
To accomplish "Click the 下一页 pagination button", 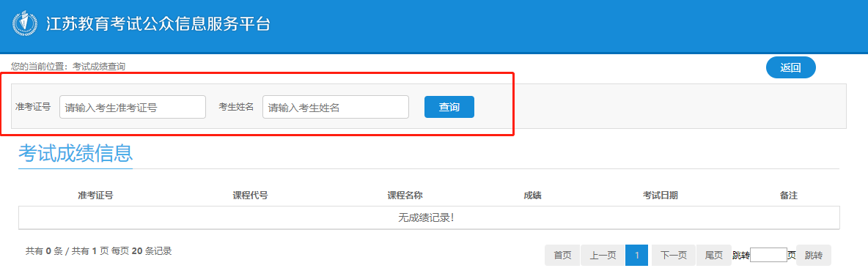I will coord(673,256).
